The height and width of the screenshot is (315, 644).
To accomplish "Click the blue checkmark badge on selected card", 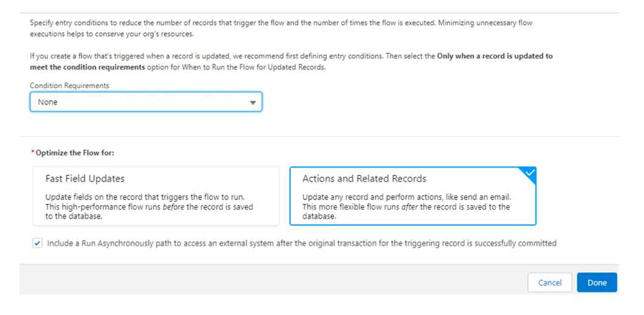I will 530,173.
